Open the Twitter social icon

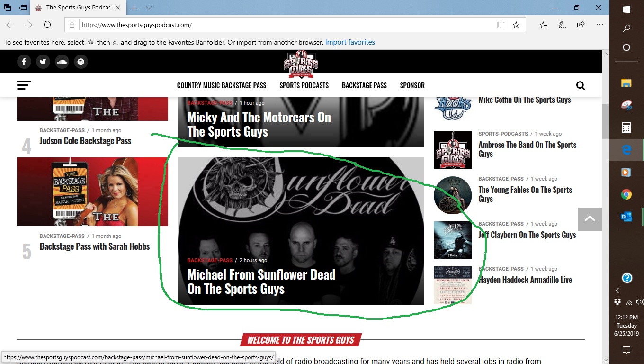click(43, 62)
